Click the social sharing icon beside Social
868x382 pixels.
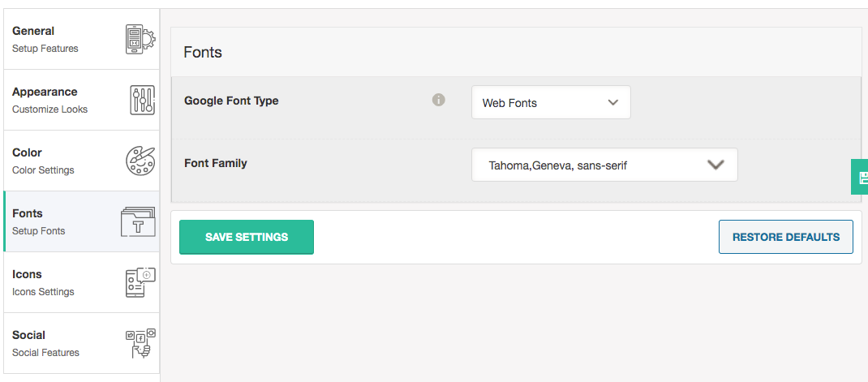pyautogui.click(x=140, y=343)
